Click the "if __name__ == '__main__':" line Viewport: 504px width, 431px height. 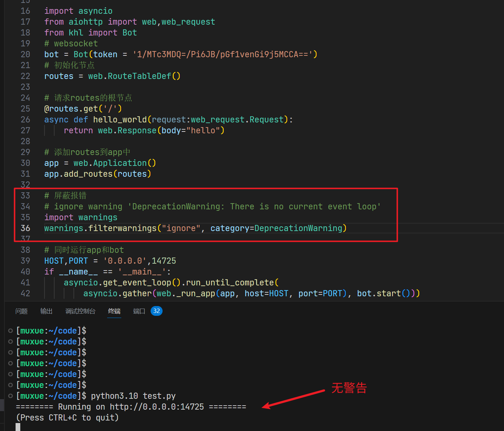coord(108,272)
